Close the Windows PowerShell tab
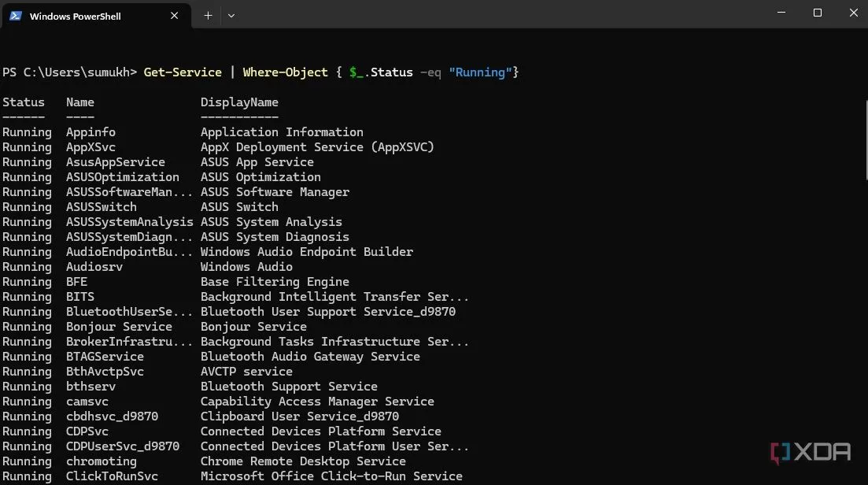 coord(175,16)
